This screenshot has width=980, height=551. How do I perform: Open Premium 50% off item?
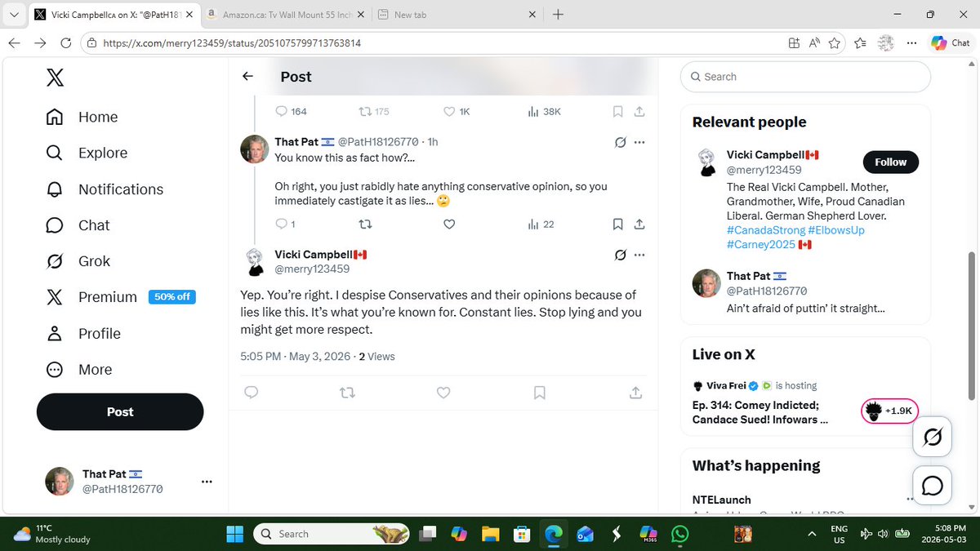coord(121,297)
